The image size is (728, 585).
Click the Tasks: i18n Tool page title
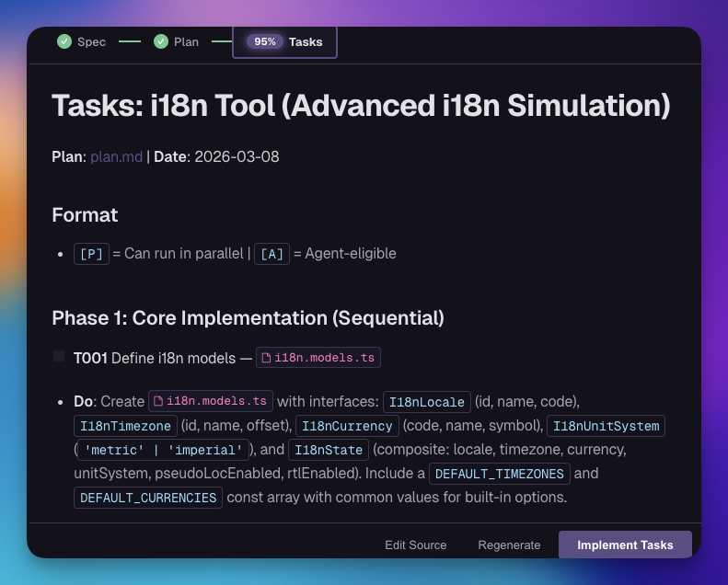tap(361, 105)
